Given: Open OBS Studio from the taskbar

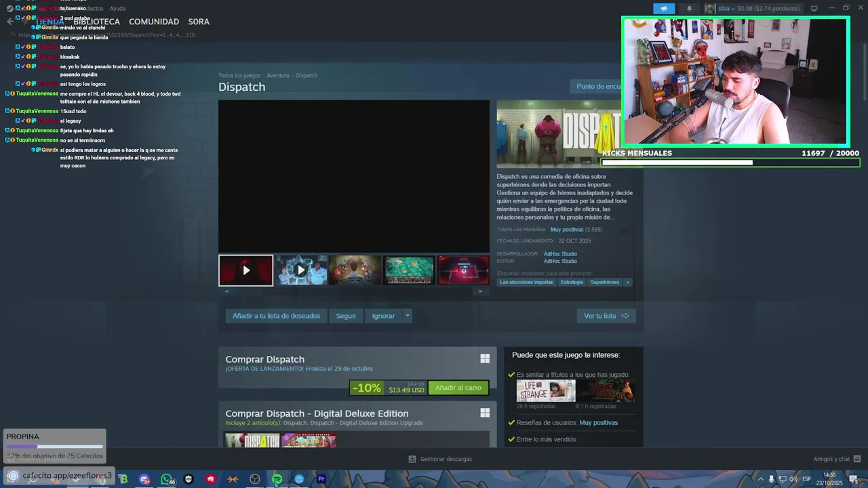Looking at the screenshot, I should [x=255, y=479].
